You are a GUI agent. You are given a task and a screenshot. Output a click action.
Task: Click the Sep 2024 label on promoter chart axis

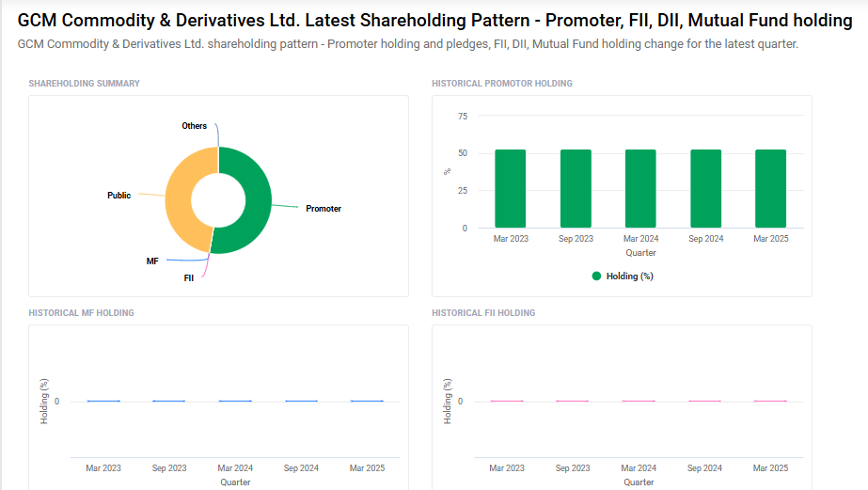tap(706, 239)
